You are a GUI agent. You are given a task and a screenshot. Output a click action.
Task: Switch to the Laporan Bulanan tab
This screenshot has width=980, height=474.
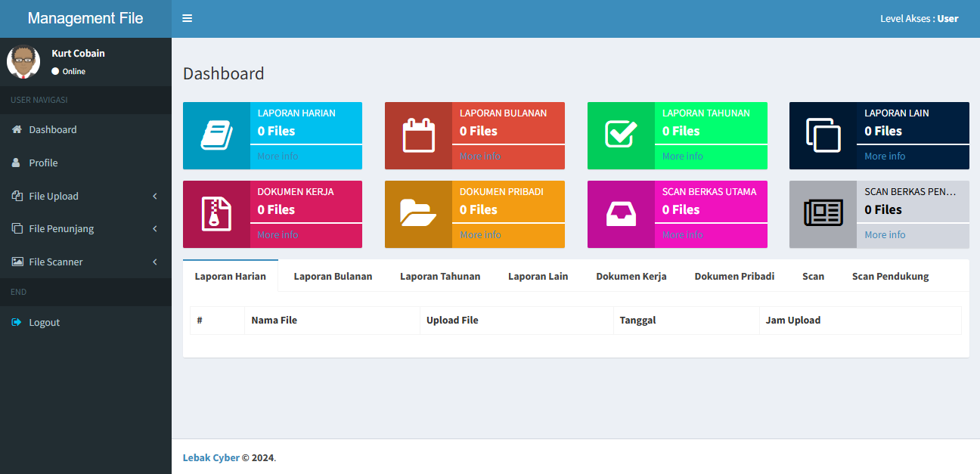click(333, 276)
